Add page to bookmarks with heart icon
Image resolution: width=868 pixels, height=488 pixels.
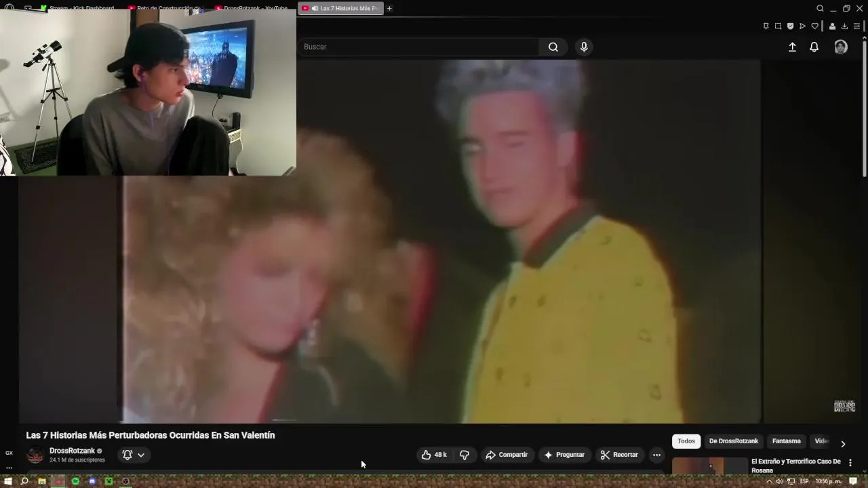pyautogui.click(x=814, y=26)
